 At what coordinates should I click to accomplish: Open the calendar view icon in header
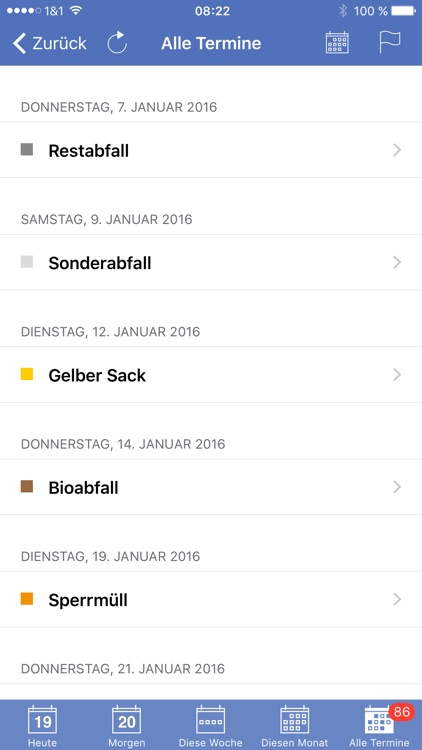point(337,43)
